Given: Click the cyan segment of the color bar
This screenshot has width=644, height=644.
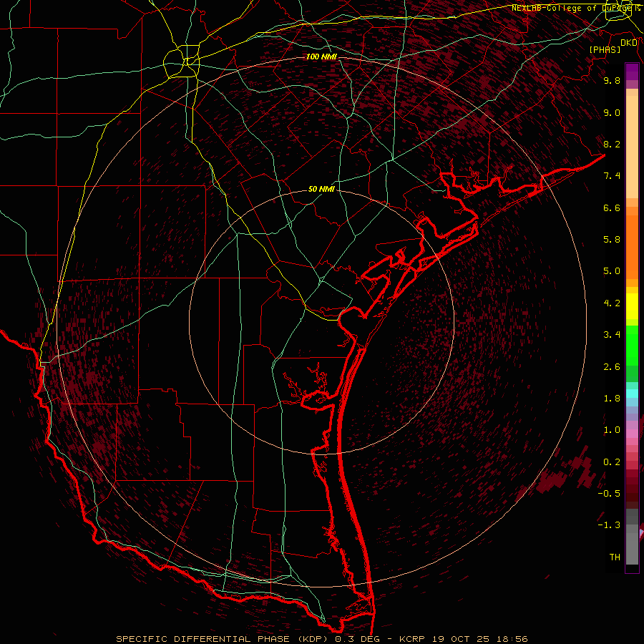Looking at the screenshot, I should click(x=632, y=394).
